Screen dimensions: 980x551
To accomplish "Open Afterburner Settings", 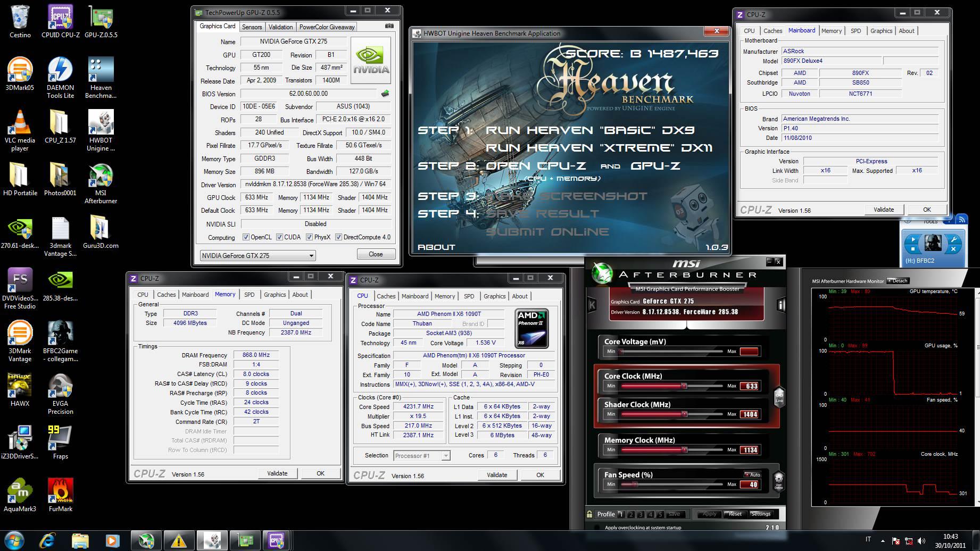I will point(761,514).
